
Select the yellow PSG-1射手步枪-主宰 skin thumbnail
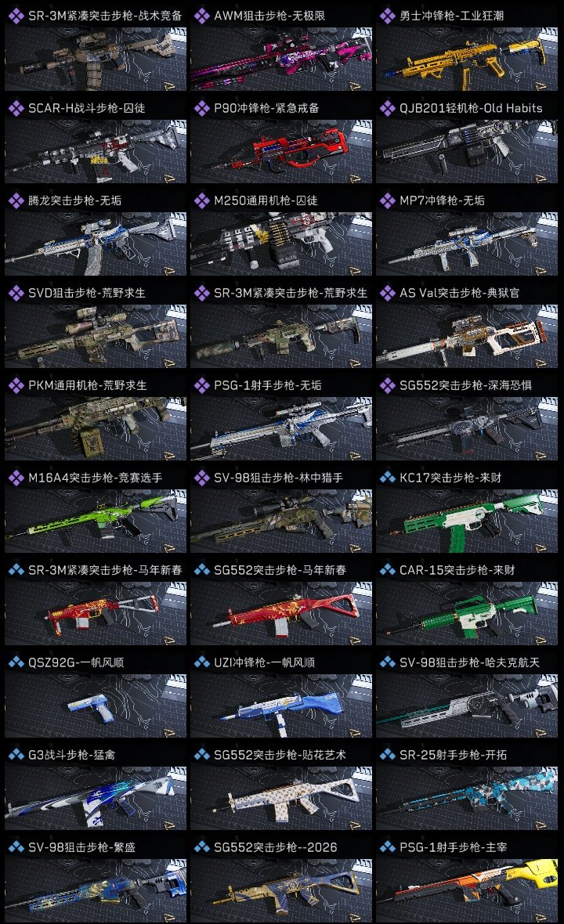tap(467, 890)
